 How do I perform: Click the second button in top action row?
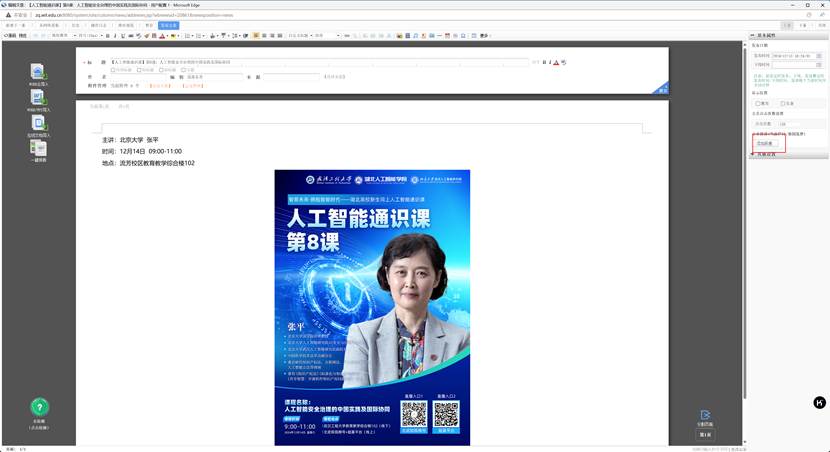coord(49,25)
